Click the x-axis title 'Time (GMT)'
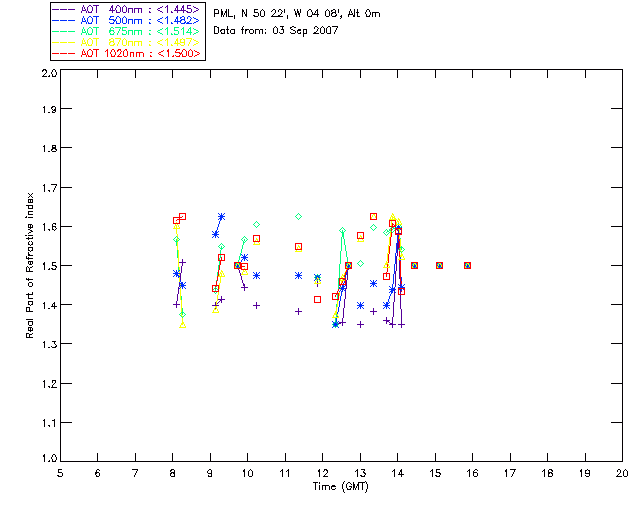640x512 pixels. point(340,486)
